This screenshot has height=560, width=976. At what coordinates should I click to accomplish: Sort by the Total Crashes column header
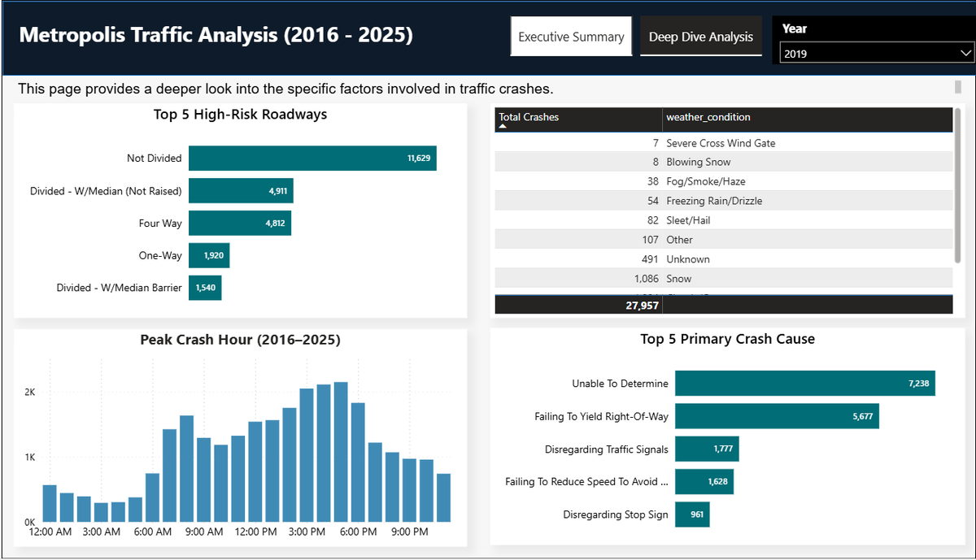point(529,118)
